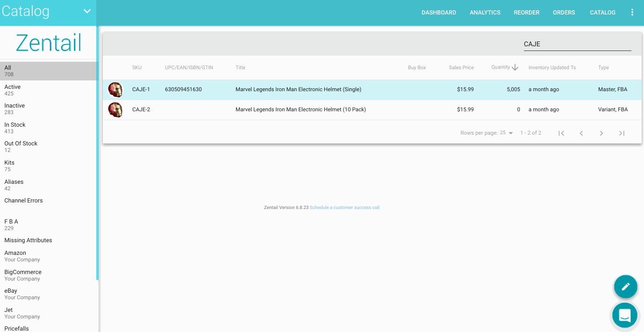Go to the next results page
This screenshot has width=644, height=332.
point(601,133)
